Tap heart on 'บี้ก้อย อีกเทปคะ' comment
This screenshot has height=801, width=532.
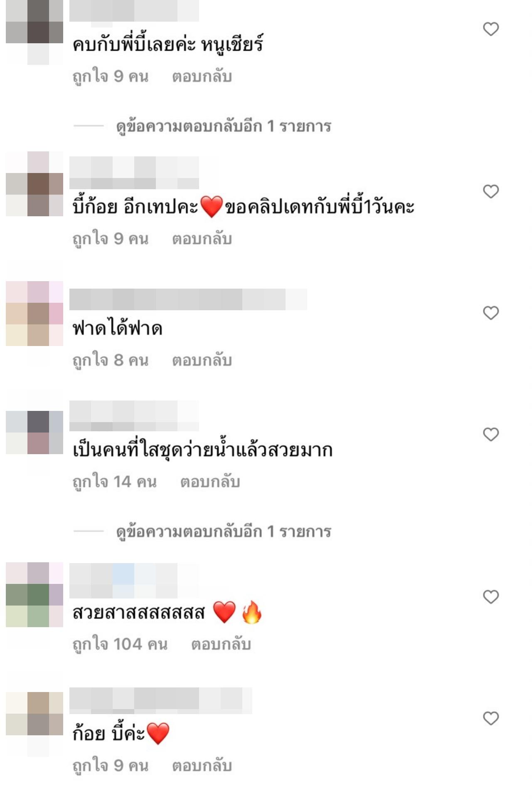491,191
